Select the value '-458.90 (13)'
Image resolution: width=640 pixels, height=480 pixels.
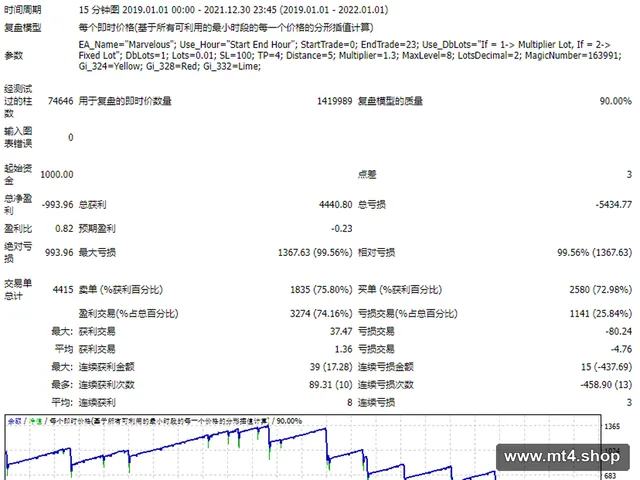click(606, 385)
